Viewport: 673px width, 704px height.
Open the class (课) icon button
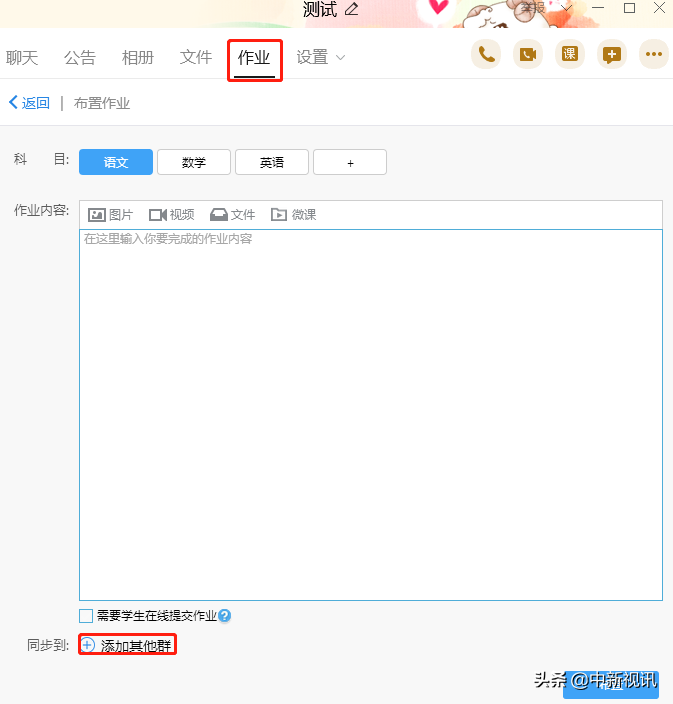[x=570, y=54]
